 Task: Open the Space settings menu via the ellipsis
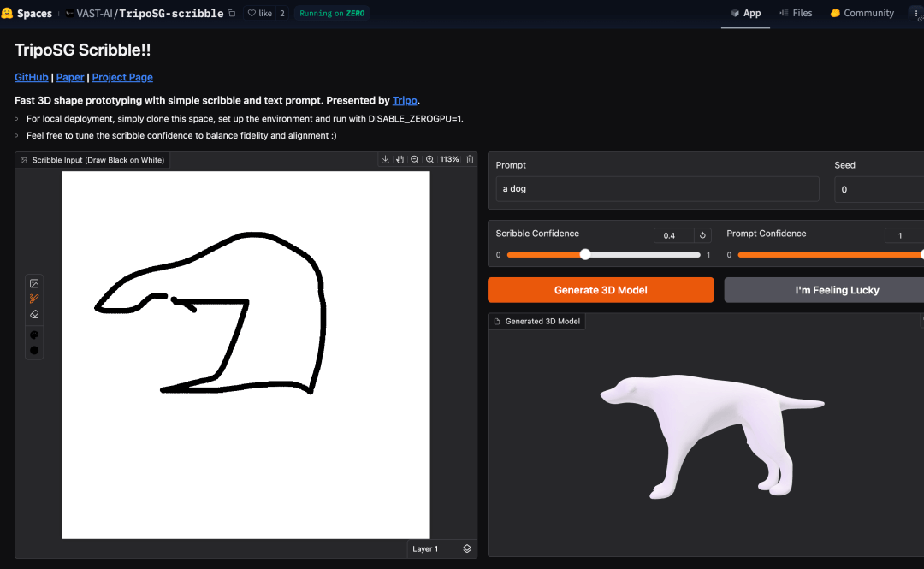tap(917, 13)
